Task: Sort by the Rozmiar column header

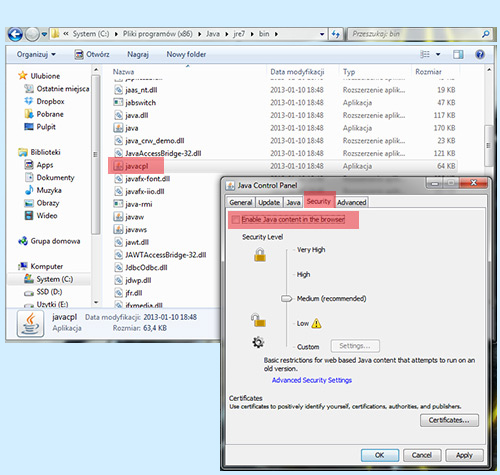Action: (428, 72)
